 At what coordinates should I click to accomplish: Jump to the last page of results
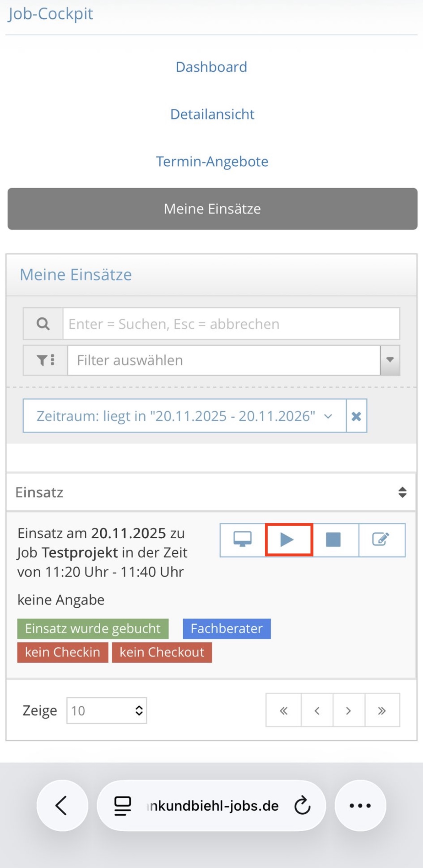(x=382, y=711)
